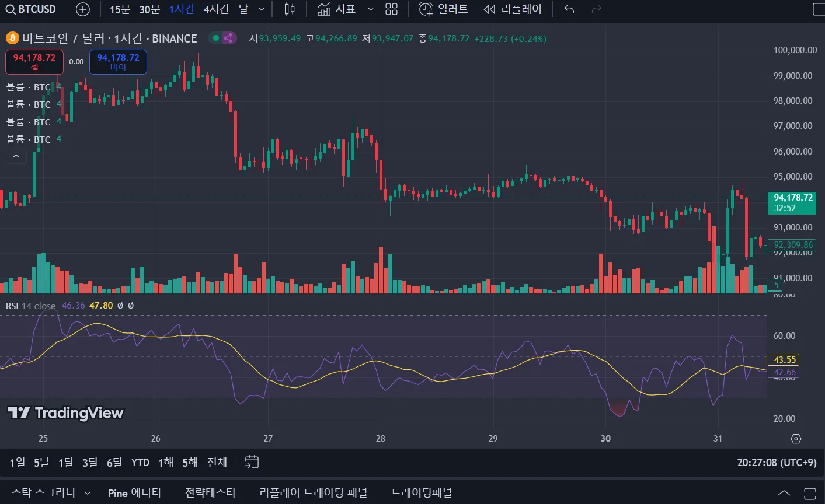Set the date range to 1일

coord(18,462)
